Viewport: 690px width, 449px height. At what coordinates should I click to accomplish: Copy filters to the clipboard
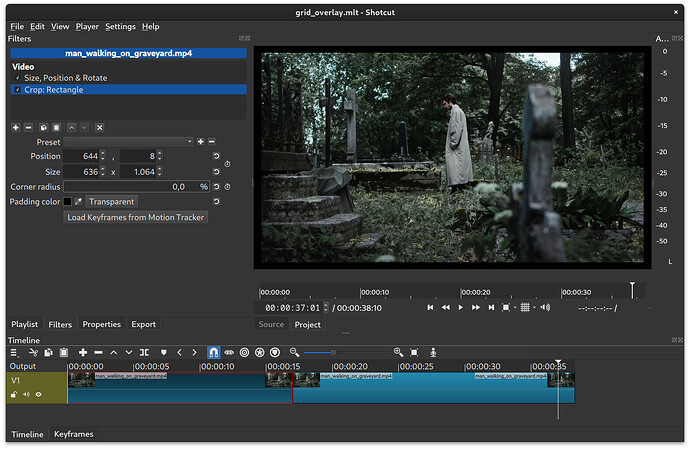43,128
